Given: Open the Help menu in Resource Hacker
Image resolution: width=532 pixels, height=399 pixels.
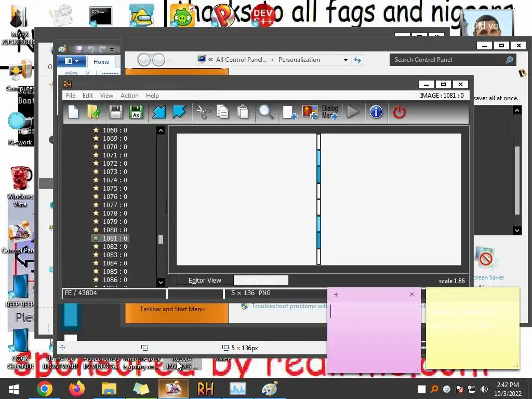Looking at the screenshot, I should point(152,96).
